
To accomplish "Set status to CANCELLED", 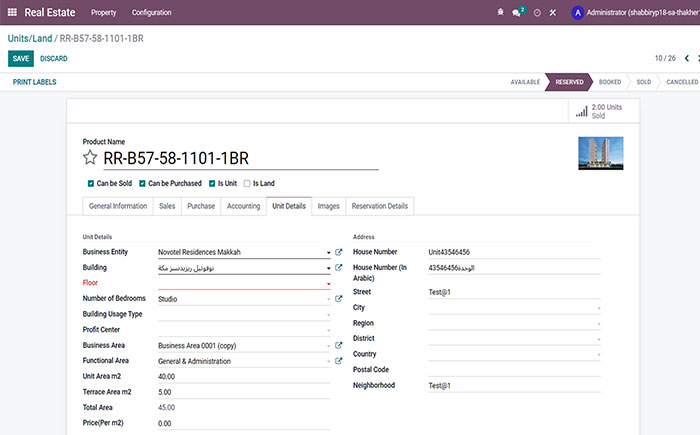I will [682, 82].
